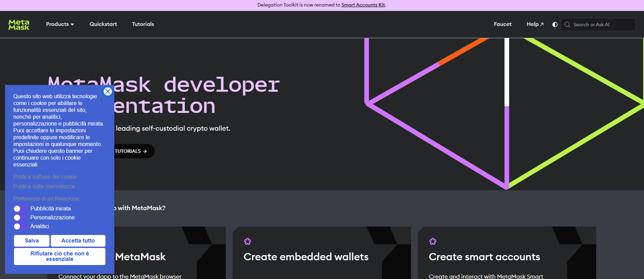Click the Help external link arrow
The width and height of the screenshot is (644, 279).
click(x=542, y=24)
